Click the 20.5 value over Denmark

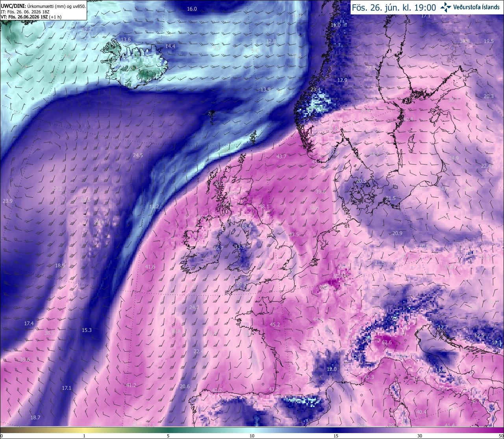361,181
